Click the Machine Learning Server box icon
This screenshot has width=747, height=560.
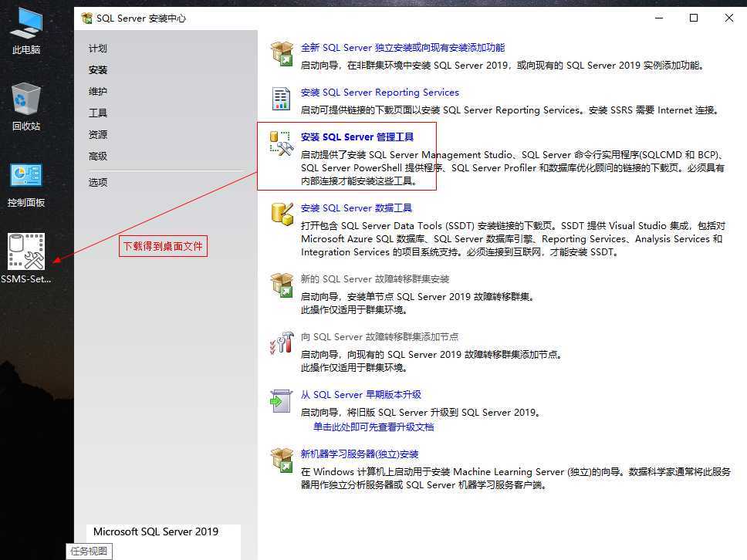(282, 460)
